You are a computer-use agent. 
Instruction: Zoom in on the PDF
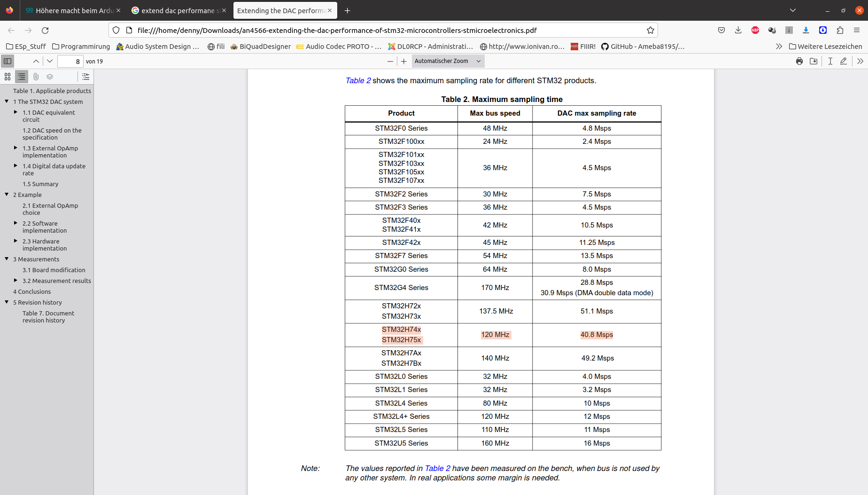404,61
